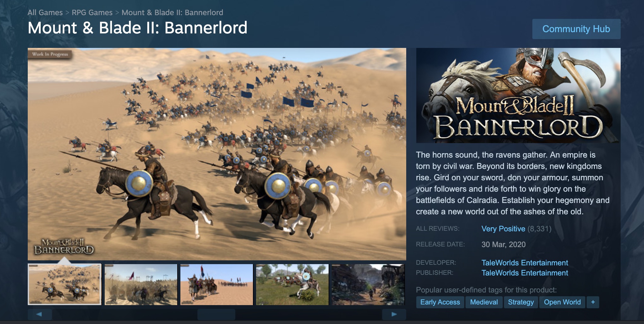The image size is (644, 324).
Task: Select the first desert cavalry thumbnail
Action: (65, 285)
